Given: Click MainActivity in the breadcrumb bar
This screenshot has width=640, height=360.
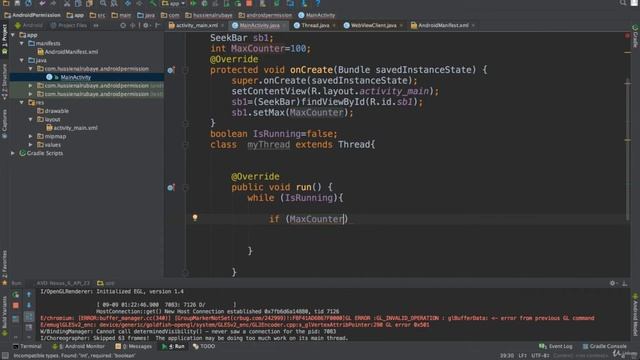Looking at the screenshot, I should (x=317, y=15).
